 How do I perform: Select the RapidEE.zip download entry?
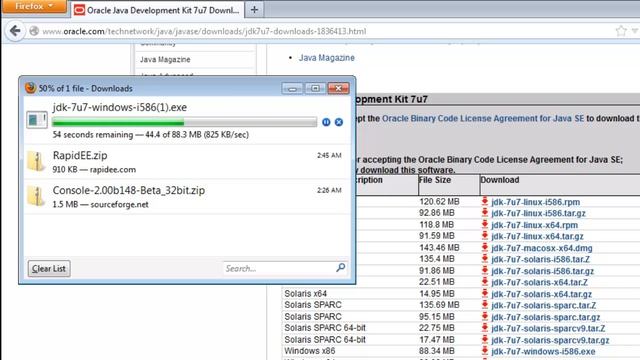point(187,162)
